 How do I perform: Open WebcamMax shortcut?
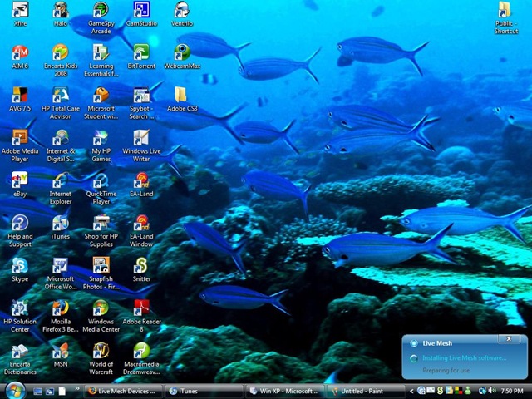(x=182, y=57)
